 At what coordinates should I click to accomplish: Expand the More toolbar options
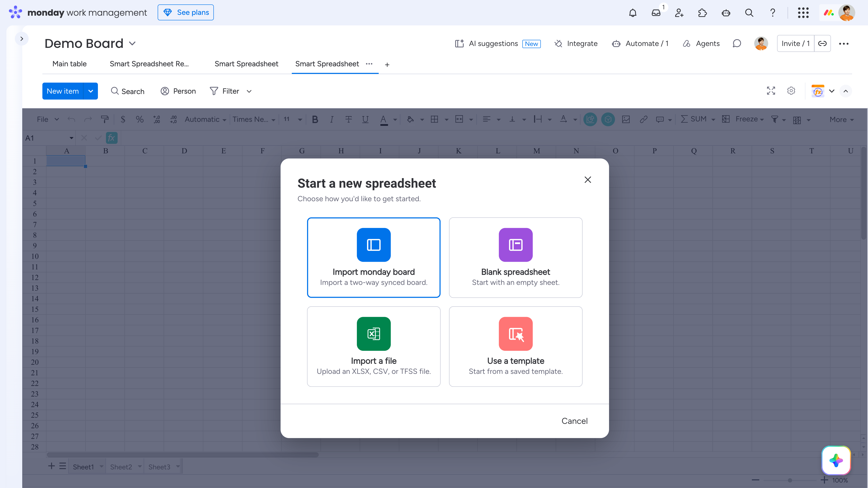[x=841, y=119]
